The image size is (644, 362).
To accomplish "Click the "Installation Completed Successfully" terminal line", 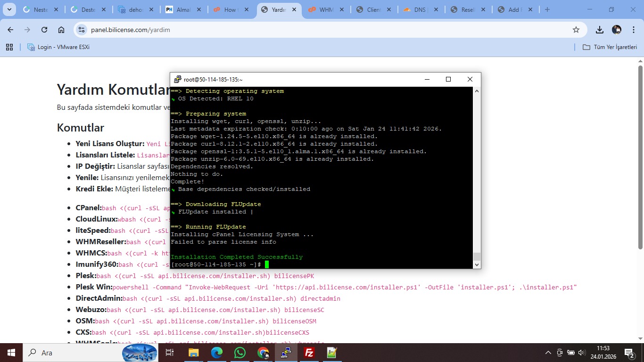I will [237, 257].
